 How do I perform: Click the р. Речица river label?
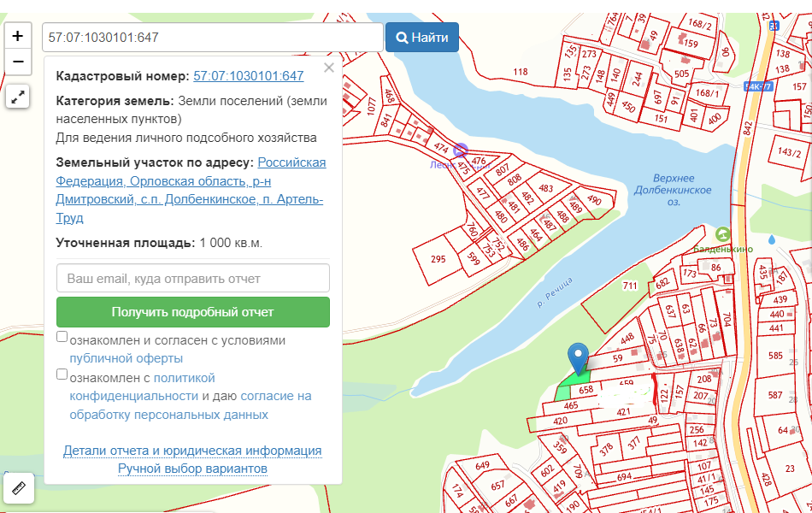(x=555, y=292)
